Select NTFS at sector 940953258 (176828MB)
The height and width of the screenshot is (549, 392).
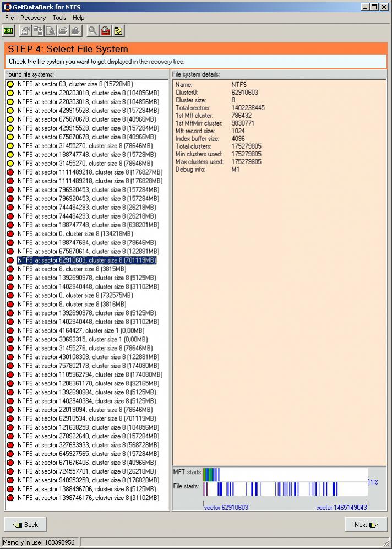[88, 480]
